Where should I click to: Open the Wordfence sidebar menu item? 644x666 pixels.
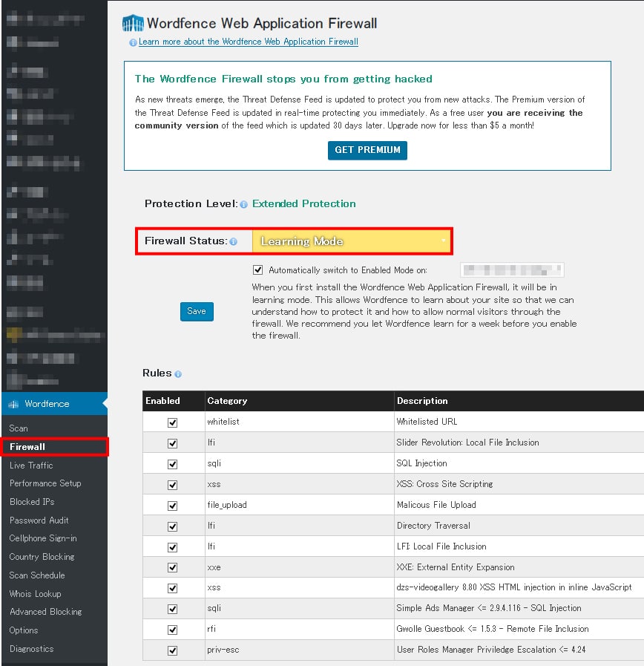[54, 404]
